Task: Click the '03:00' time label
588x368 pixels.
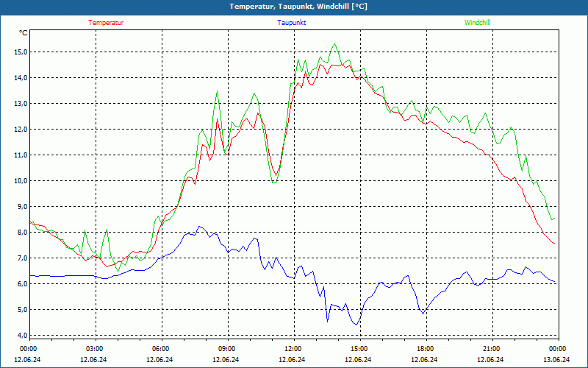Action: pyautogui.click(x=94, y=349)
